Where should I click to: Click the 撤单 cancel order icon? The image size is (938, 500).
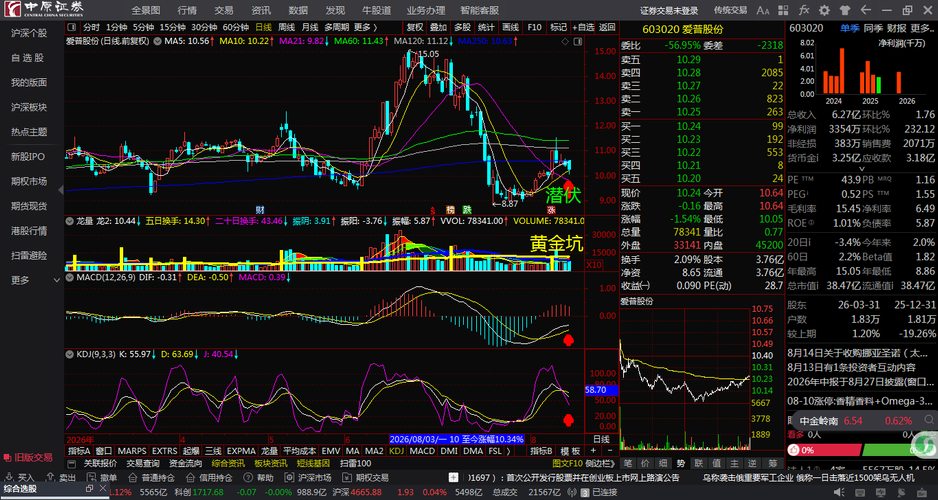pos(90,478)
